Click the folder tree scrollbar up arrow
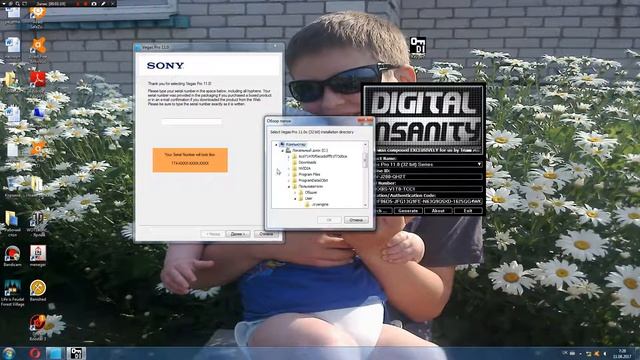The image size is (640, 360). pyautogui.click(x=365, y=144)
